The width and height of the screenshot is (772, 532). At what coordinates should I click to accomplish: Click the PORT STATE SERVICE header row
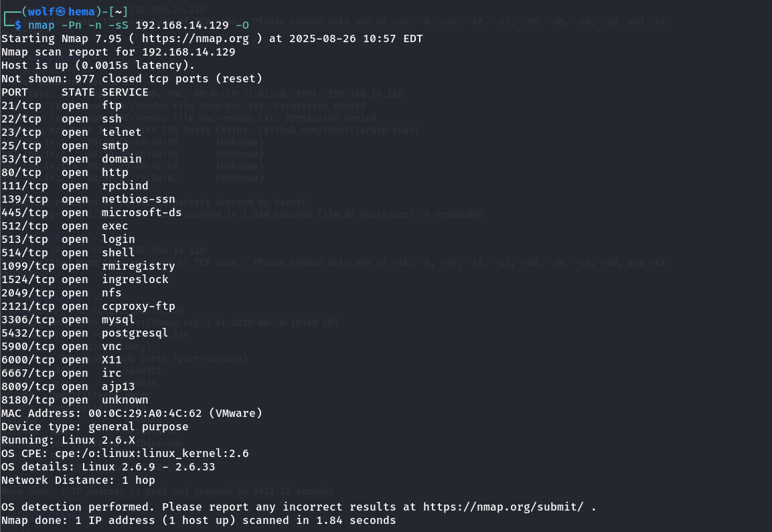[75, 92]
